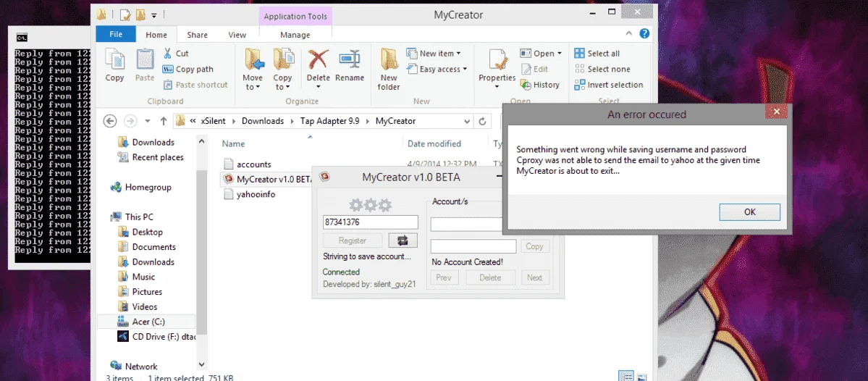This screenshot has width=868, height=381.
Task: Open file History from ribbon
Action: [x=540, y=85]
